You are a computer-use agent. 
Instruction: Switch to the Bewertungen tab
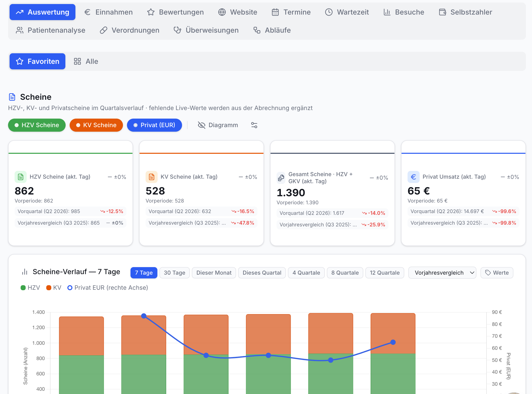click(x=175, y=12)
